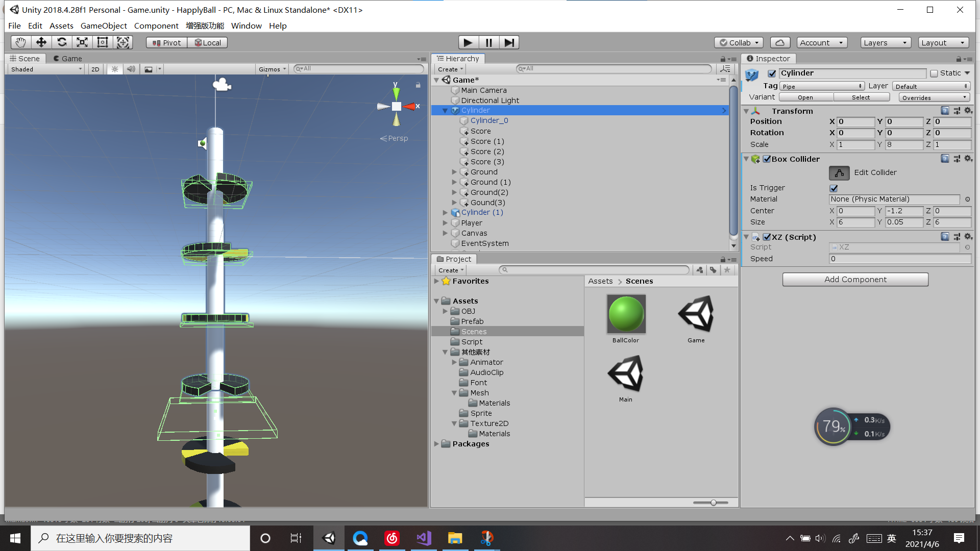
Task: Select the Rect Transform tool
Action: coord(103,42)
